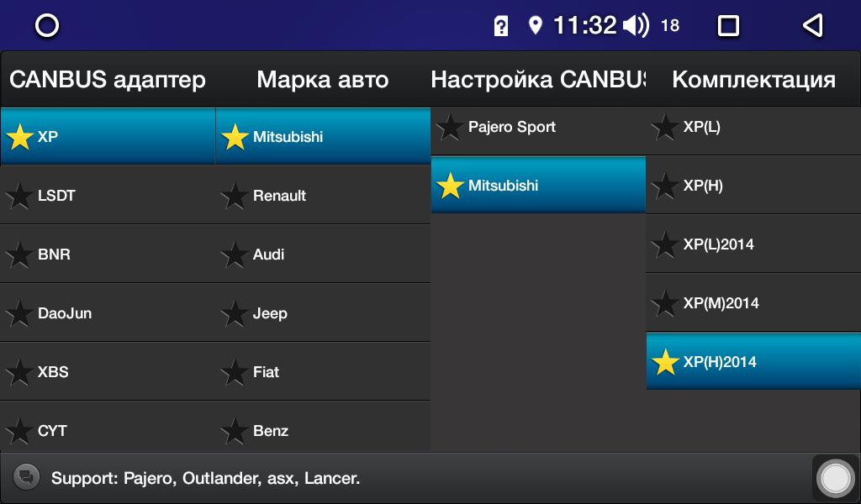
Task: Toggle favorite star for Renault
Action: 235,196
